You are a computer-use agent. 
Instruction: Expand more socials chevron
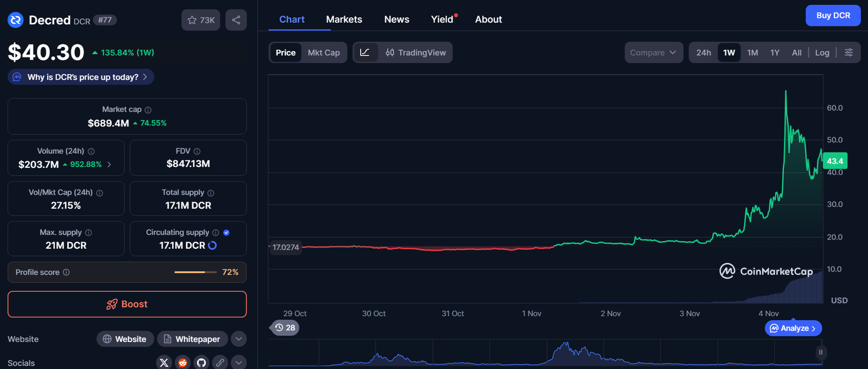(239, 362)
